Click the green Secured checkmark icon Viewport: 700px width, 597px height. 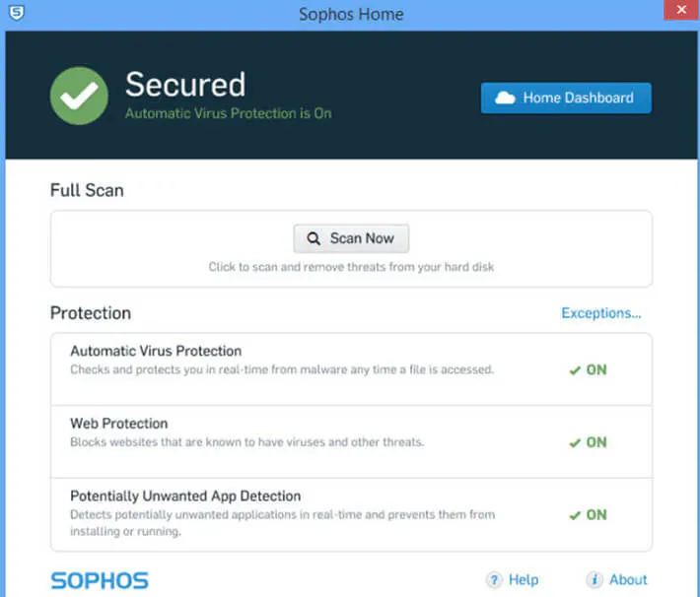click(80, 96)
